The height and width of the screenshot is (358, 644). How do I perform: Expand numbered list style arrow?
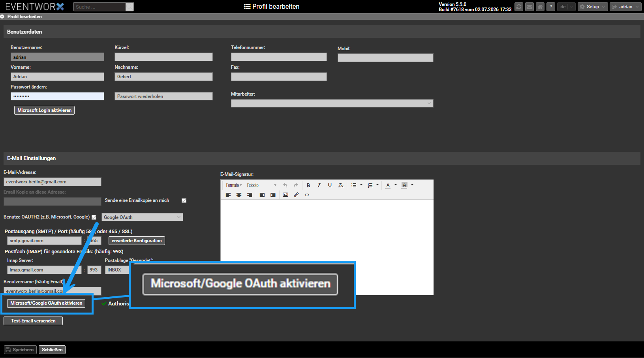tap(377, 185)
